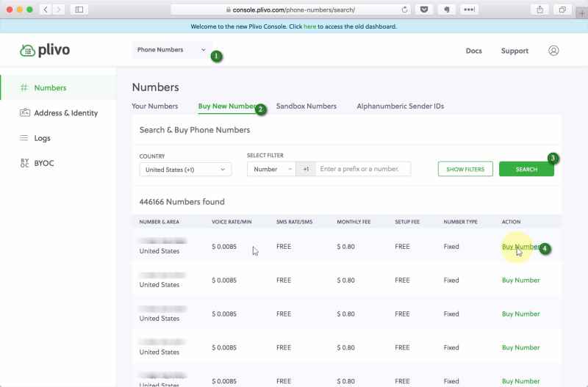The image size is (588, 387).
Task: Select the Buy New Number tab
Action: pyautogui.click(x=228, y=106)
